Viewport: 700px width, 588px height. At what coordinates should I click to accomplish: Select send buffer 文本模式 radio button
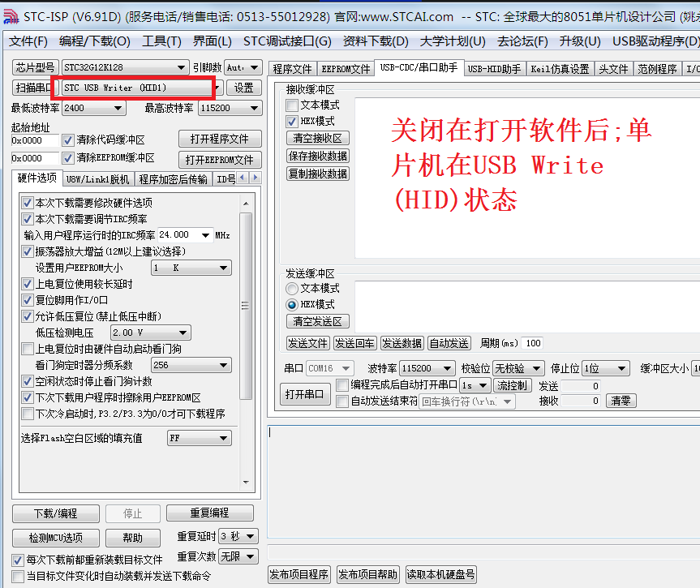292,289
